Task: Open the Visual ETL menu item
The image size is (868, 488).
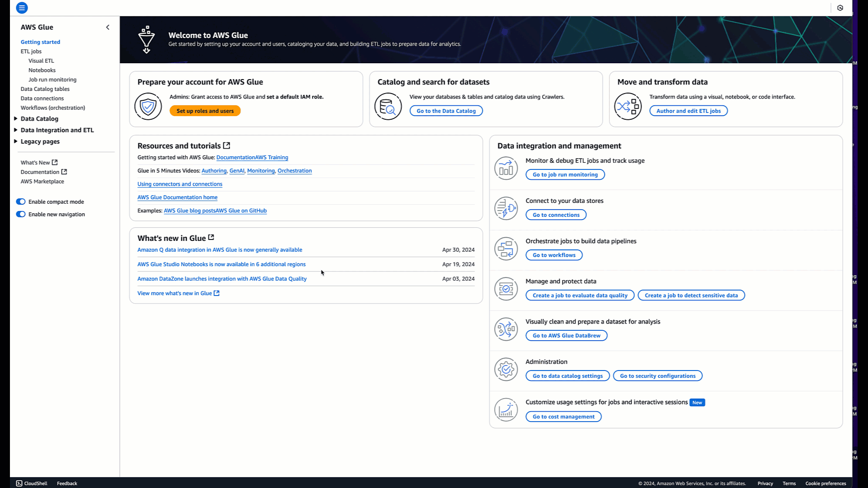Action: pyautogui.click(x=41, y=61)
